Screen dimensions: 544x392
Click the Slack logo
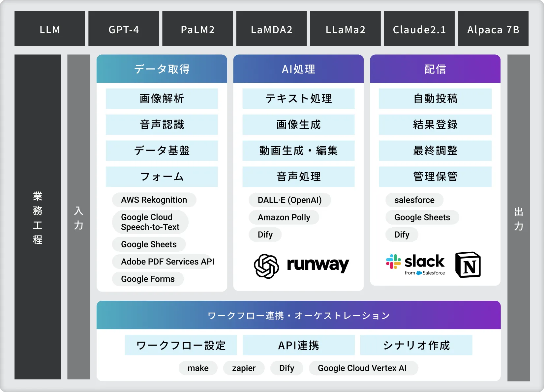tap(415, 265)
